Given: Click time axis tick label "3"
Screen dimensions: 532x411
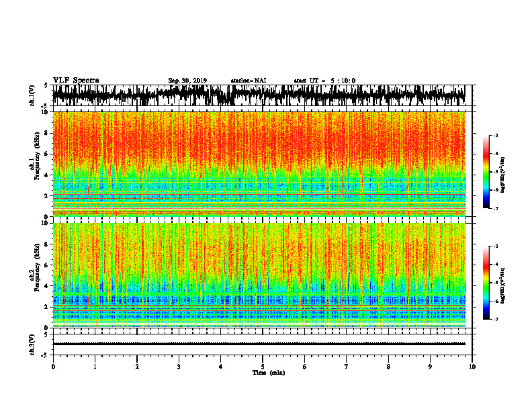Looking at the screenshot, I should click(x=179, y=367).
